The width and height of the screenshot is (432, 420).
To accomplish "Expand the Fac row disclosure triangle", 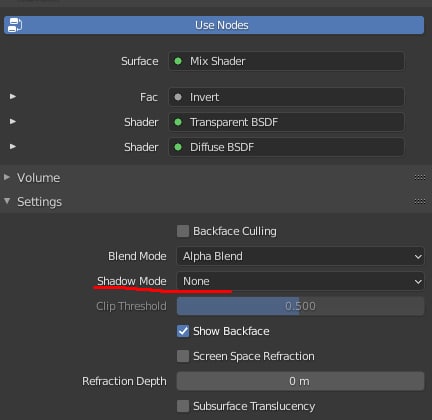I will point(13,96).
